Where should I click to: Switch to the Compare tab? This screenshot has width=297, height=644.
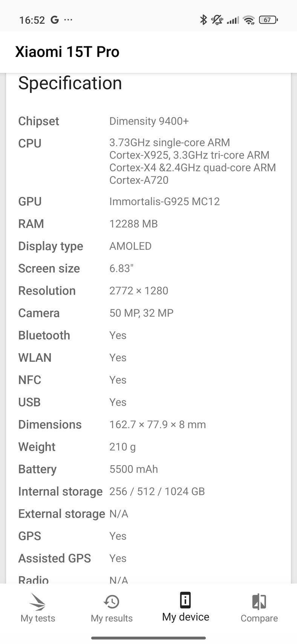click(x=259, y=618)
